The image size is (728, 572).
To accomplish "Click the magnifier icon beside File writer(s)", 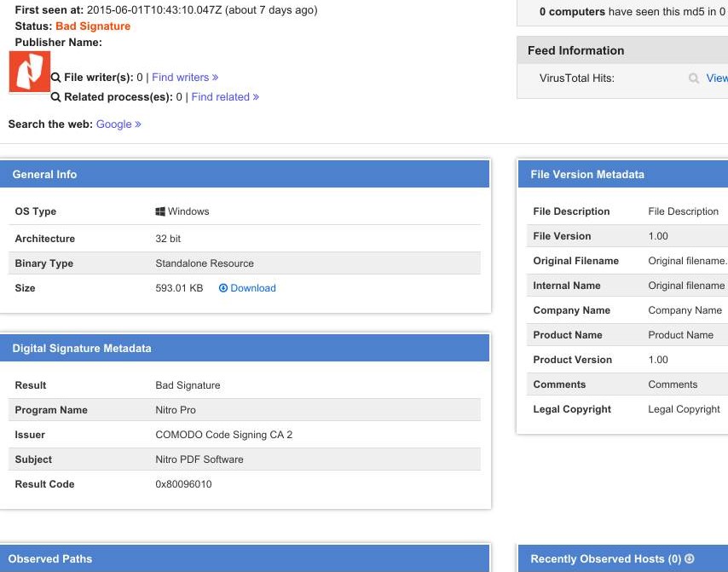I will coord(56,78).
